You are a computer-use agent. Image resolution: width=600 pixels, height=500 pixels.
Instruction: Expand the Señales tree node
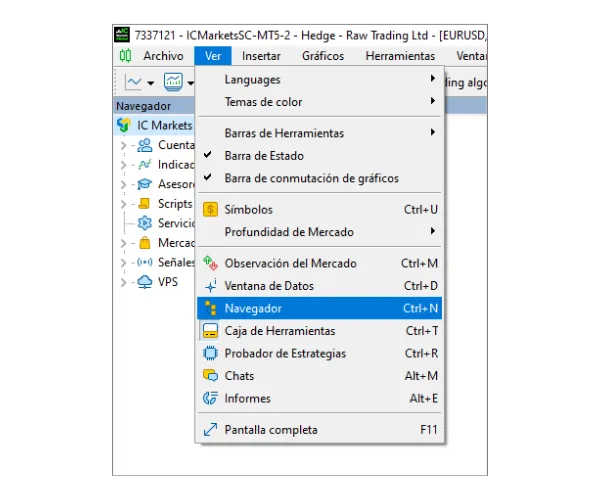[x=123, y=262]
